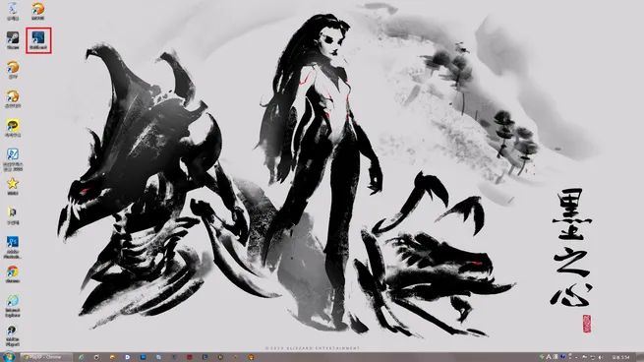
Task: Open the Windows Start menu
Action: pos(9,357)
